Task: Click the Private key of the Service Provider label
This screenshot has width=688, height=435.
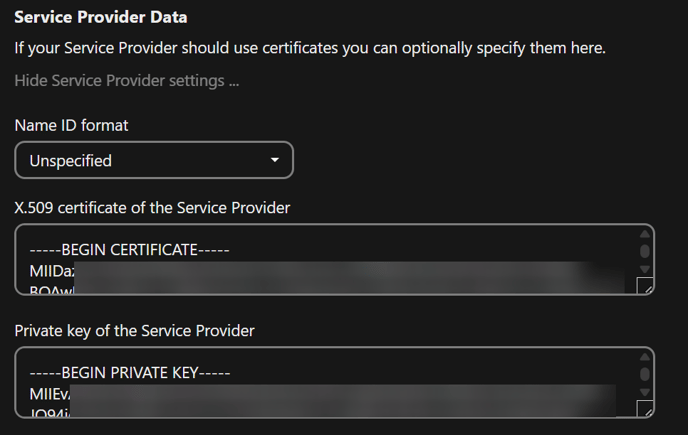Action: 134,330
